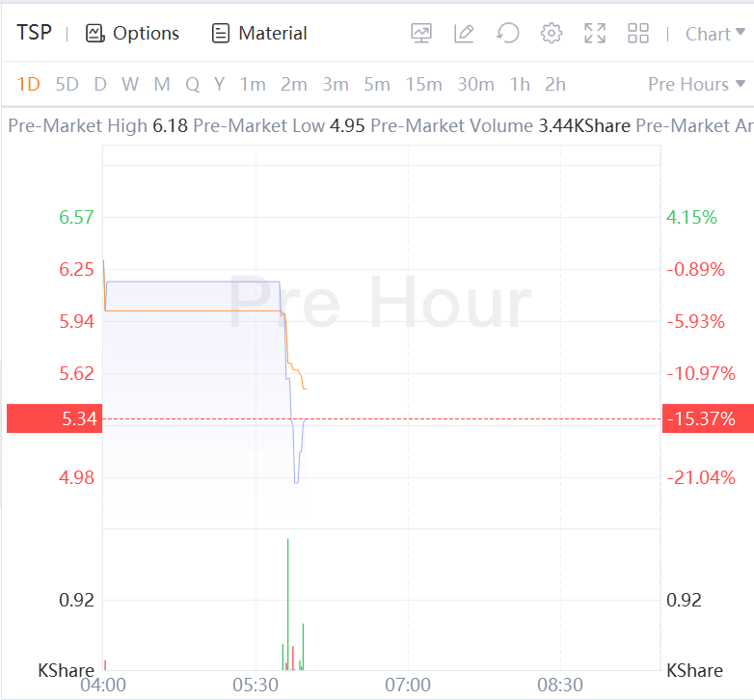This screenshot has width=754, height=700.
Task: Click the Material document icon
Action: tap(221, 34)
